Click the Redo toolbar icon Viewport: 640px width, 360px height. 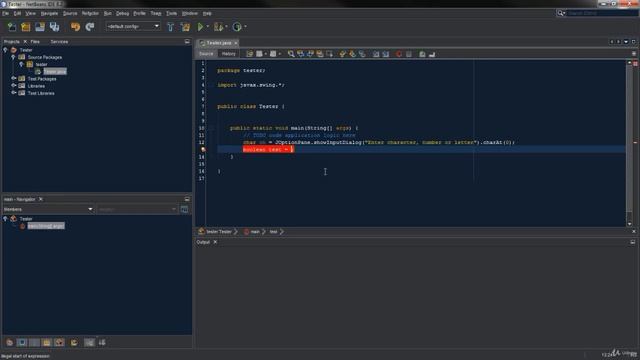[90, 27]
